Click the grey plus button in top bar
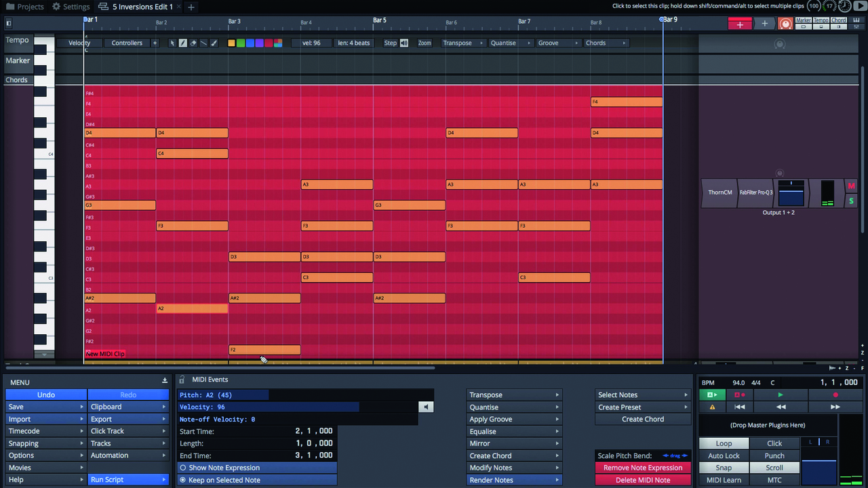The width and height of the screenshot is (868, 488). coord(765,24)
